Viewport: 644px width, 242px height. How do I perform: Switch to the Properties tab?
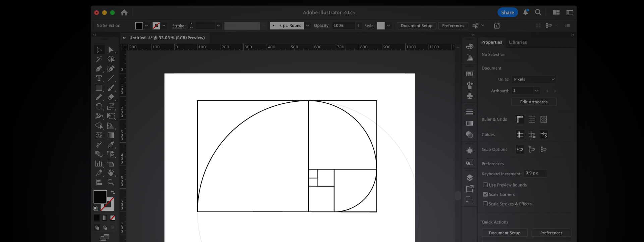[491, 42]
